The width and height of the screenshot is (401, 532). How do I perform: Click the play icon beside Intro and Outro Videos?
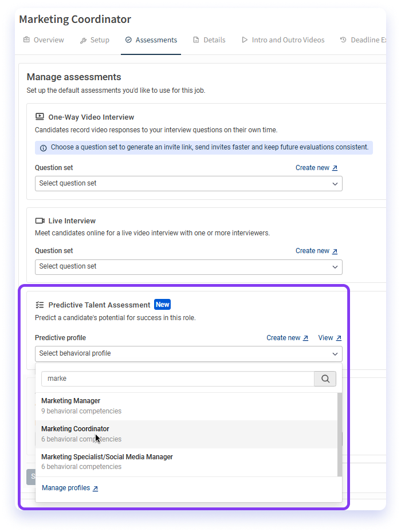(245, 40)
